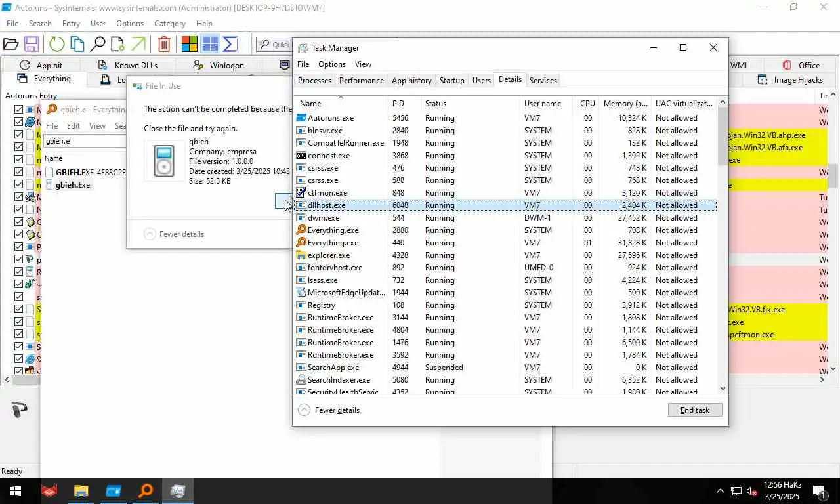Click Task Manager scrollbar up arrow
This screenshot has width=840, height=504.
(x=723, y=102)
